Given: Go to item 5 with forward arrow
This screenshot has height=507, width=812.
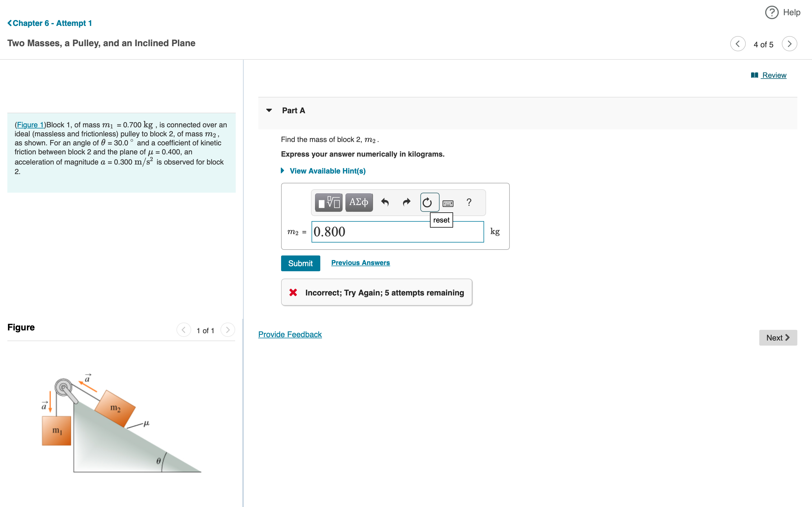Looking at the screenshot, I should 789,44.
